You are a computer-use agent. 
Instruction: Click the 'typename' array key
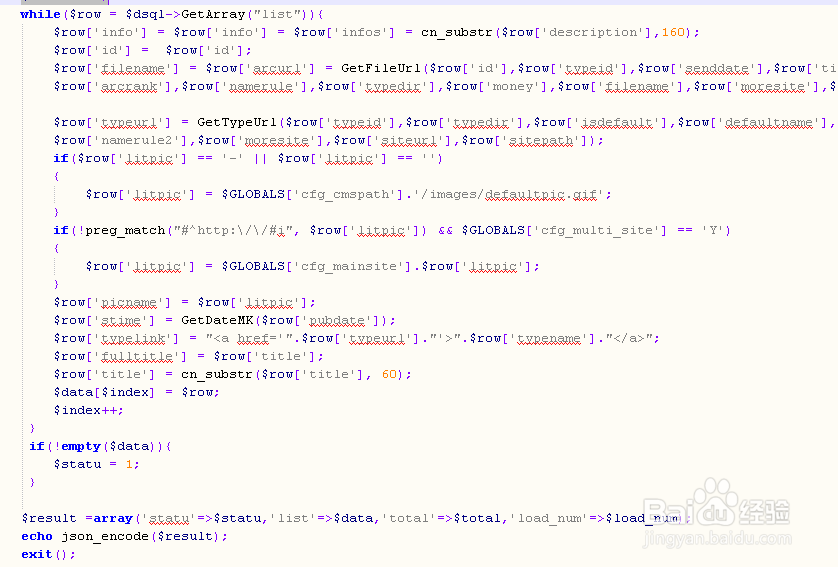[x=549, y=338]
